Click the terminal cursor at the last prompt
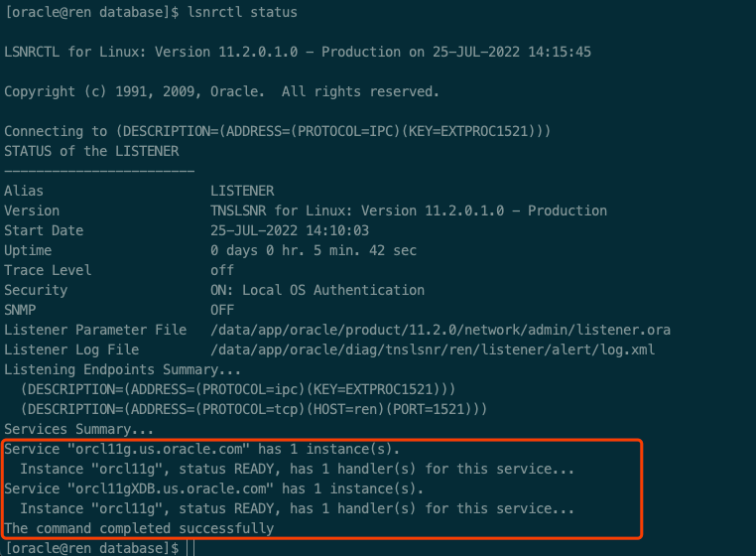The height and width of the screenshot is (556, 756). [x=190, y=548]
